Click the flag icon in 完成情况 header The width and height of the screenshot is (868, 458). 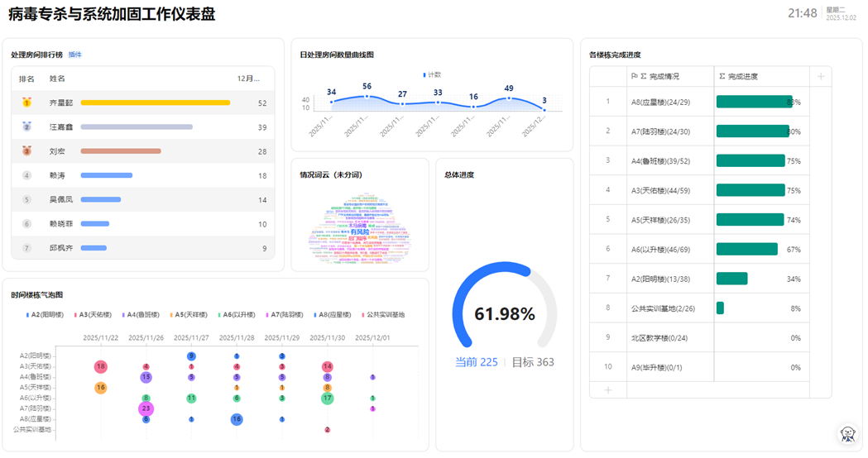point(635,76)
